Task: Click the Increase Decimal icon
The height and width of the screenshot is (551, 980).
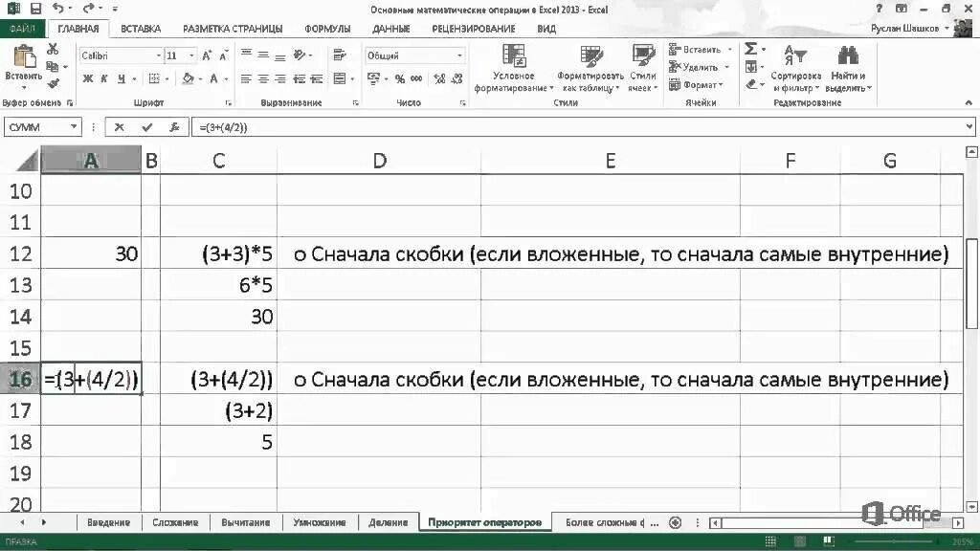Action: (439, 78)
